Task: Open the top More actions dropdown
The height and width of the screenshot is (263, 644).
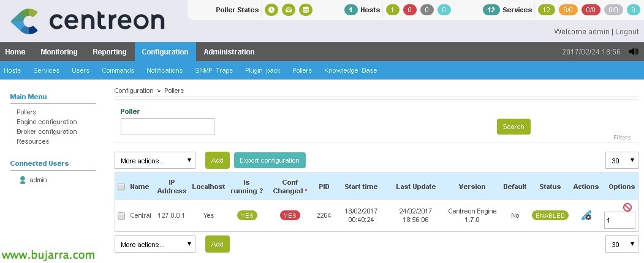Action: pyautogui.click(x=155, y=160)
